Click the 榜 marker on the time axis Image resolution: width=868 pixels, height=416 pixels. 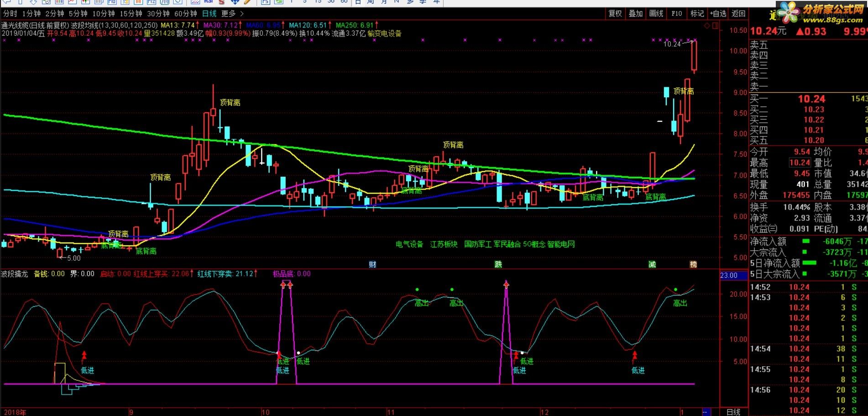tap(693, 264)
